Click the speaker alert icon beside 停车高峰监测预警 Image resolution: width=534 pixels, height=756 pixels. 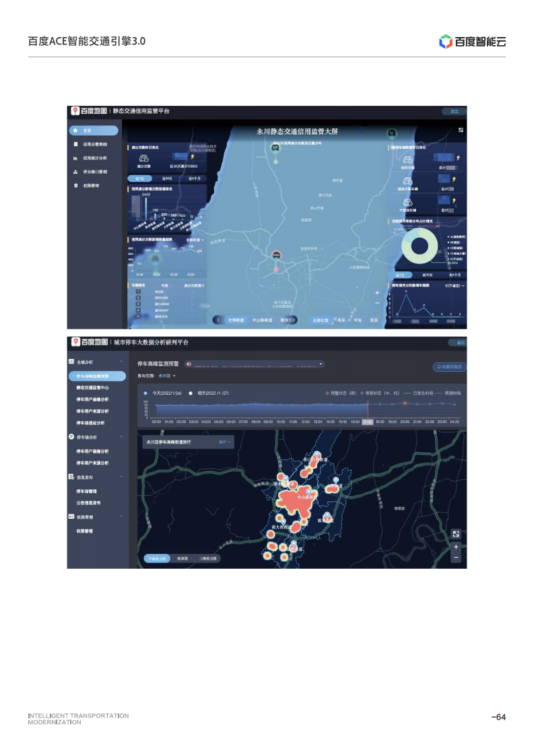coord(189,365)
